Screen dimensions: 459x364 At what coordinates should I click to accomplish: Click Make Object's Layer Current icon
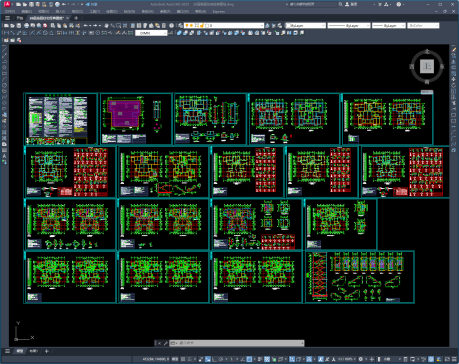point(267,25)
